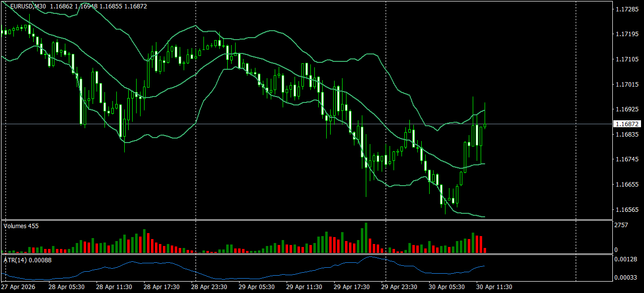Click the EURUSD,M30 chart title label
This screenshot has width=644, height=293.
click(28, 6)
